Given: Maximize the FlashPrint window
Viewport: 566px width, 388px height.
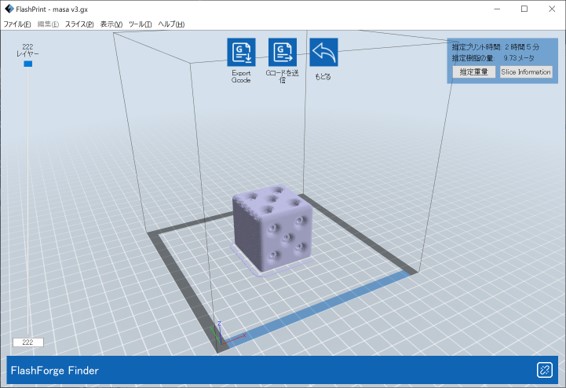Looking at the screenshot, I should coord(524,9).
